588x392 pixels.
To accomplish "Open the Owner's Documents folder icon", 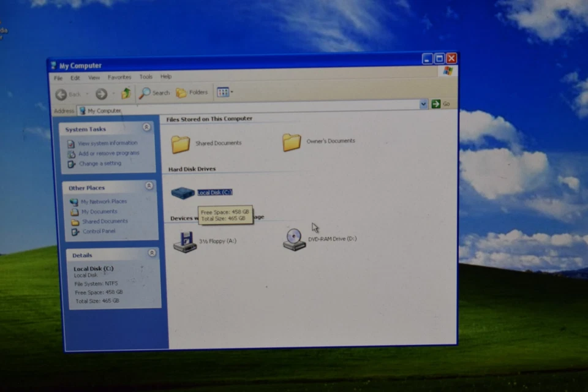I will [292, 141].
